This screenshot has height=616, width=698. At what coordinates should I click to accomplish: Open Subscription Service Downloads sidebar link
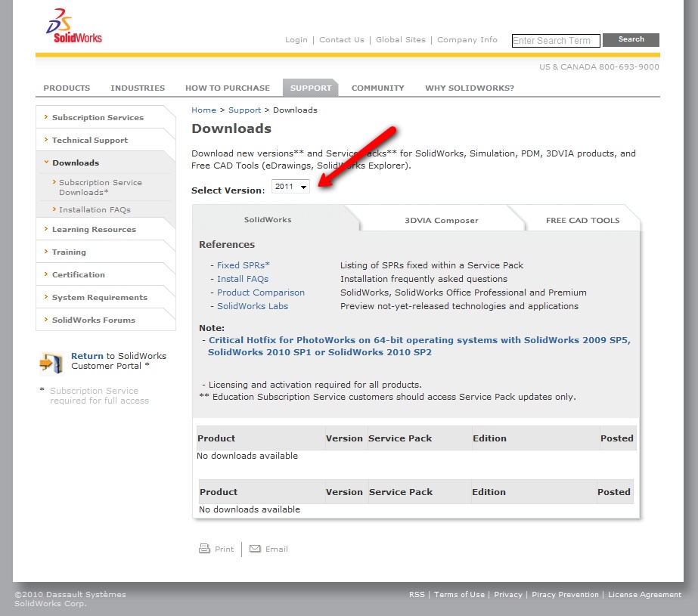click(x=101, y=187)
